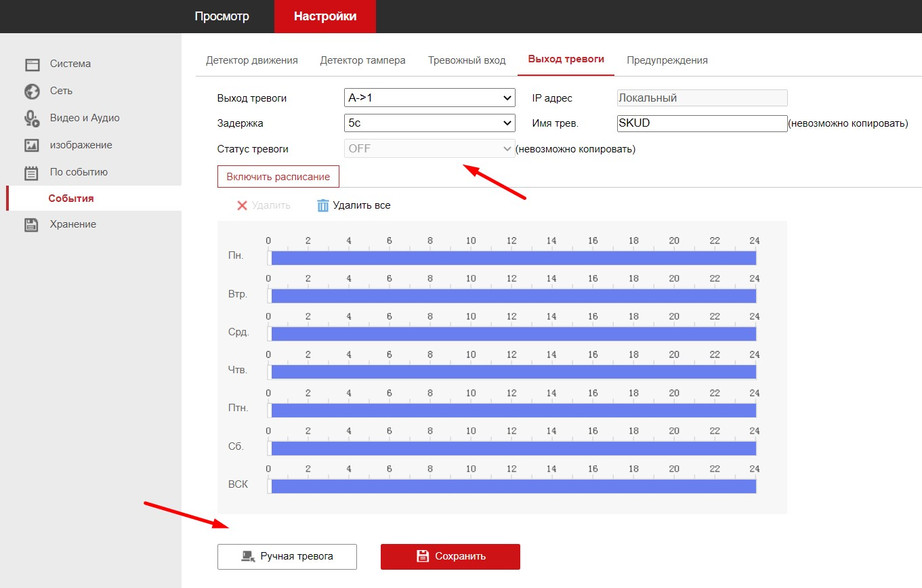Open the Статус тревоги OFF dropdown
The width and height of the screenshot is (922, 588).
coord(429,148)
